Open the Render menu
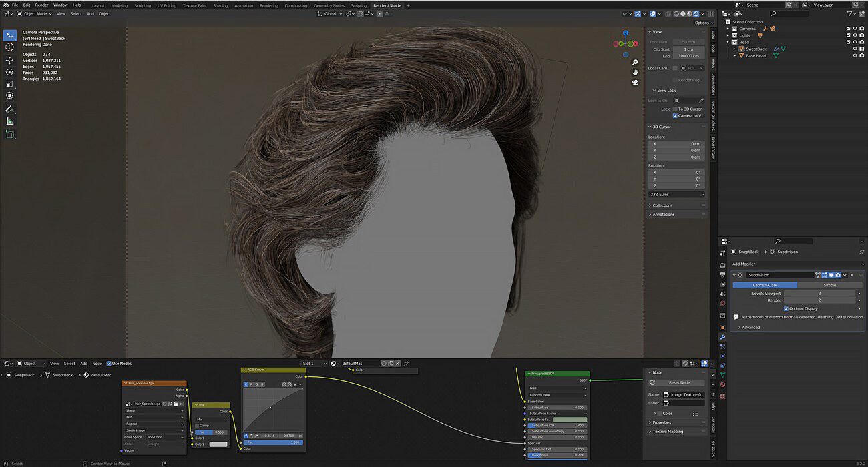The height and width of the screenshot is (467, 868). [x=41, y=5]
